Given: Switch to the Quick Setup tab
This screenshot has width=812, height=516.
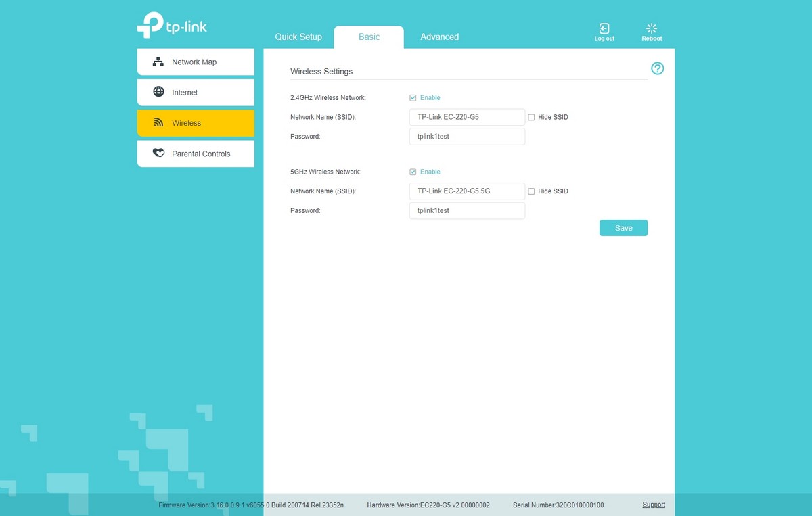Looking at the screenshot, I should [298, 37].
